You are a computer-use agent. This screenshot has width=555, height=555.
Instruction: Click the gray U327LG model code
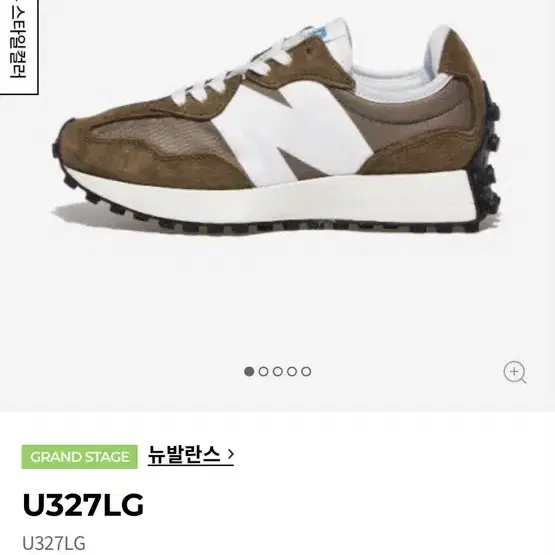point(54,543)
